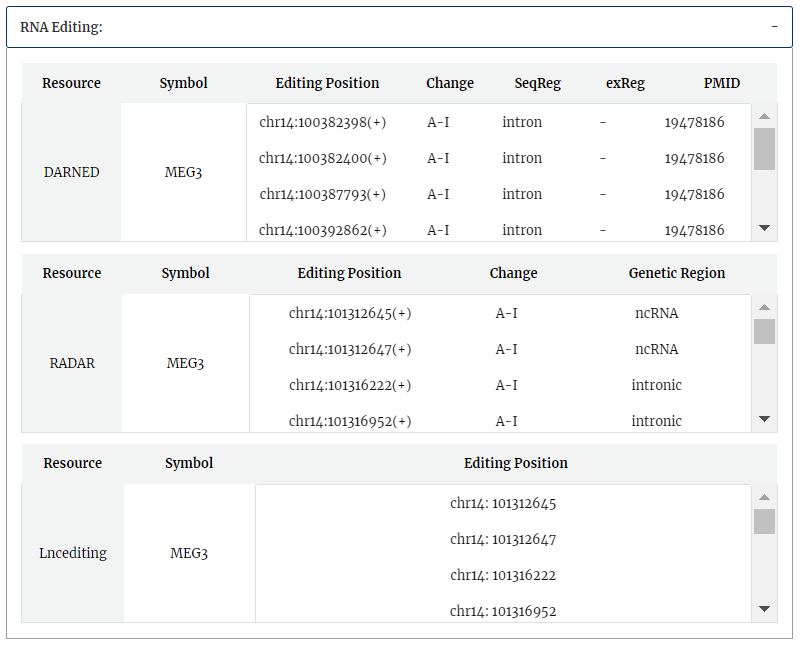This screenshot has width=802, height=647.
Task: Select position chr14:100382398(+) in DARNED table
Action: pos(323,122)
